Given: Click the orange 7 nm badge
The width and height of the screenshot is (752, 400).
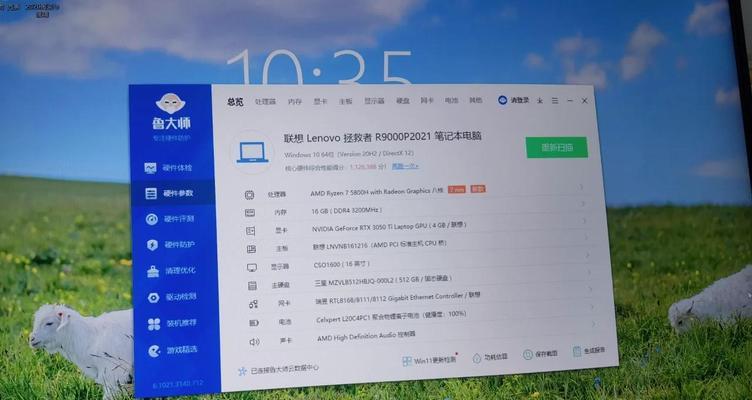Looking at the screenshot, I should (x=457, y=189).
